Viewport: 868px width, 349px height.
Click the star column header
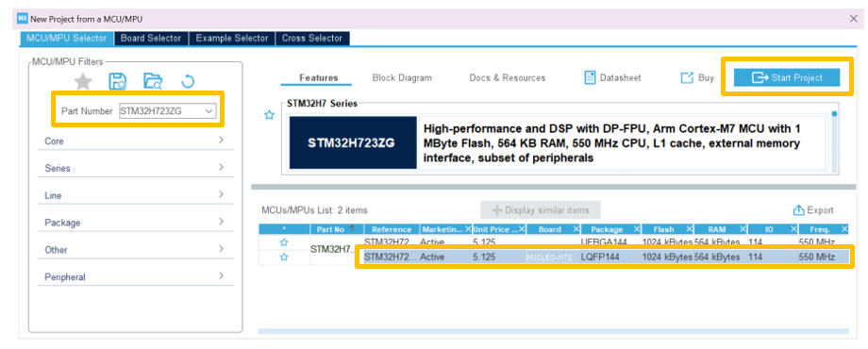[284, 229]
